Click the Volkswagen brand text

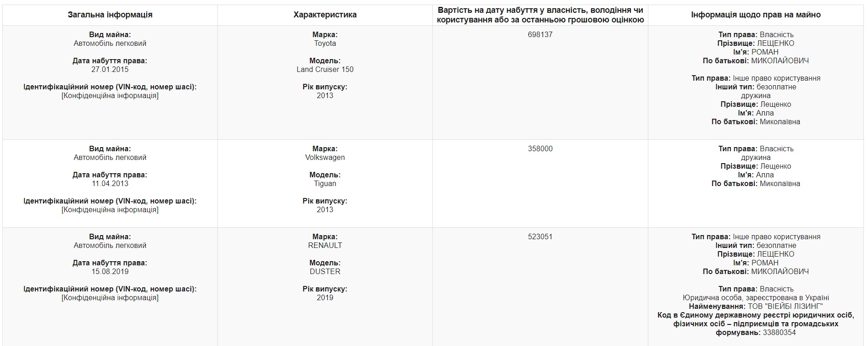(x=325, y=157)
